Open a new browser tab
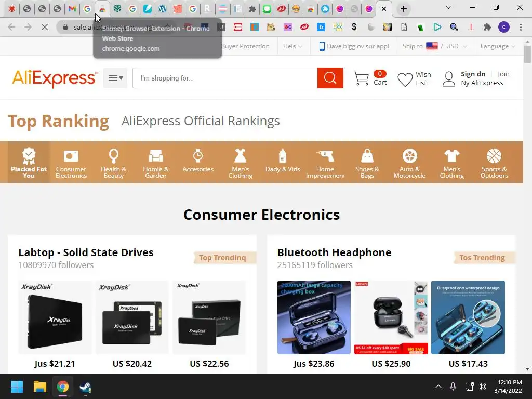Image resolution: width=532 pixels, height=399 pixels. click(x=403, y=9)
